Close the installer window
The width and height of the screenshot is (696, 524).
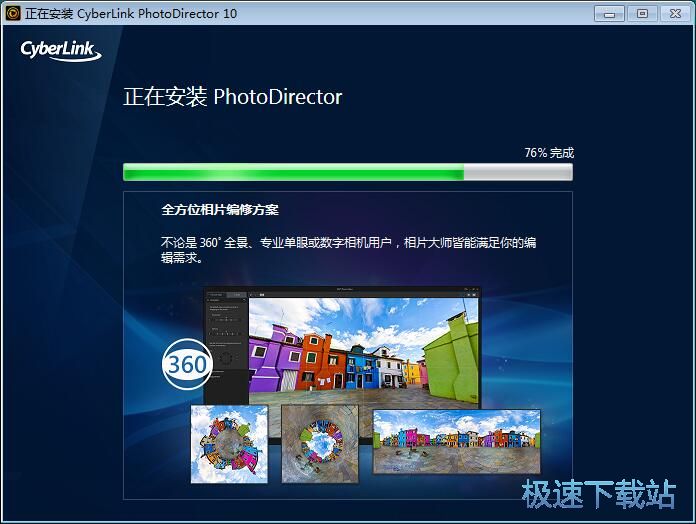pos(675,14)
